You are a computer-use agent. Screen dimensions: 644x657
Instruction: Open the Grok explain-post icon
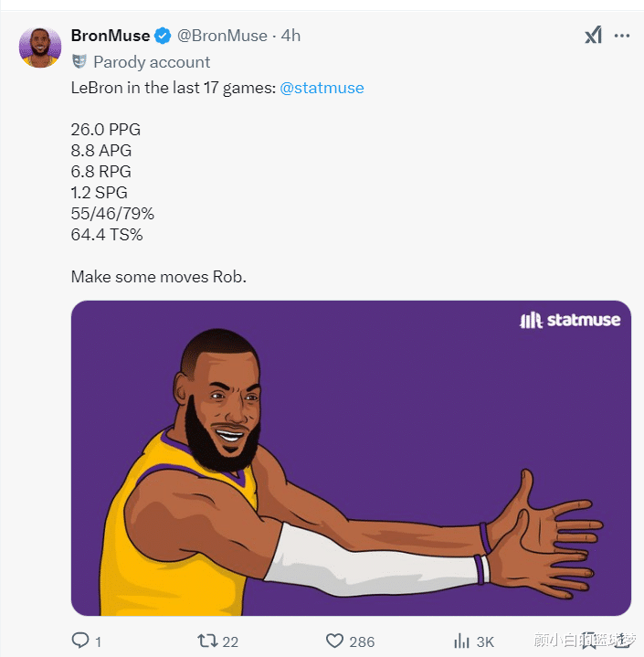[x=593, y=36]
